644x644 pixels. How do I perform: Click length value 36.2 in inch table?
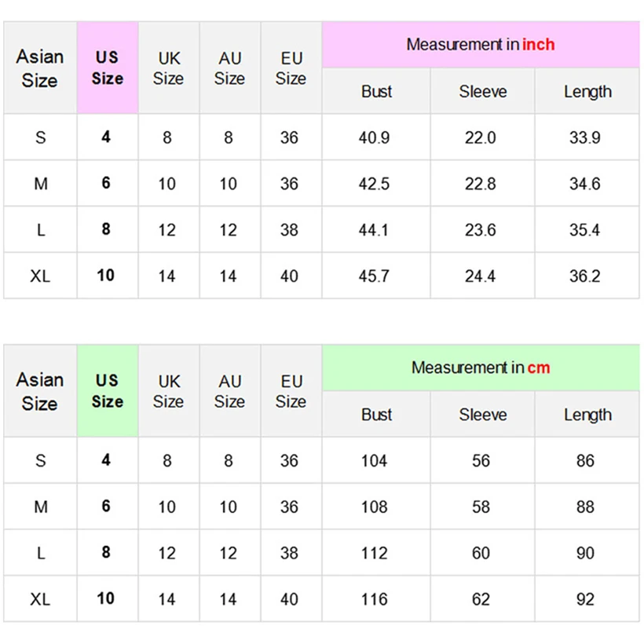pyautogui.click(x=585, y=276)
